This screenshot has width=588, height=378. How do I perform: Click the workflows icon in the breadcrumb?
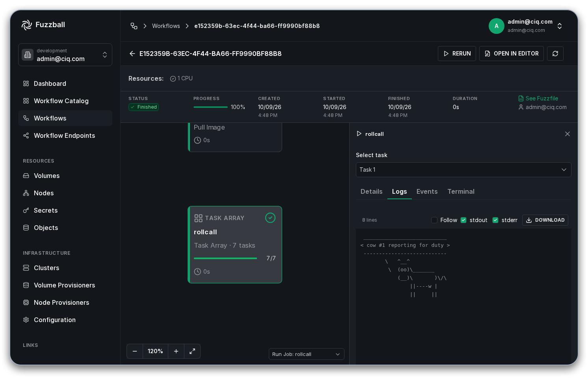[x=134, y=26]
